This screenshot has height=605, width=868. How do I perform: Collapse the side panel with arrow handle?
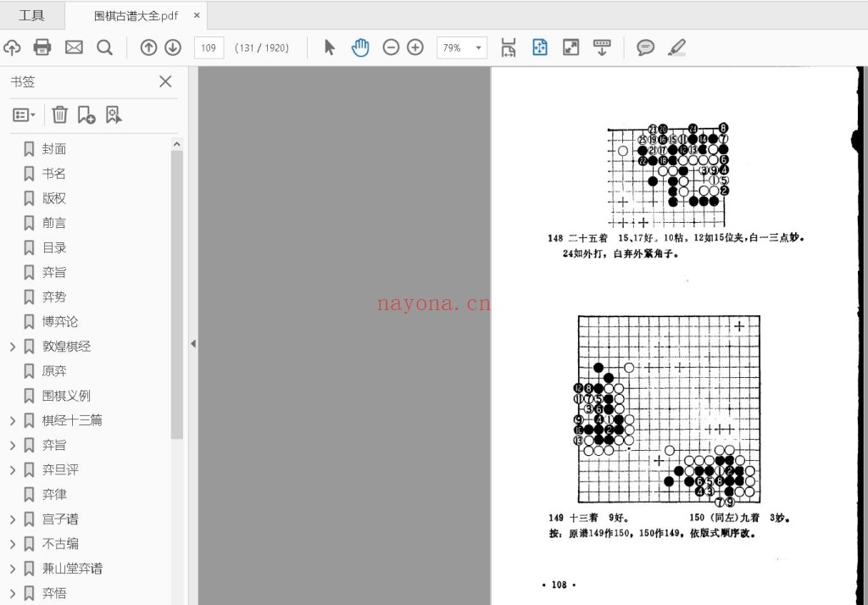193,344
